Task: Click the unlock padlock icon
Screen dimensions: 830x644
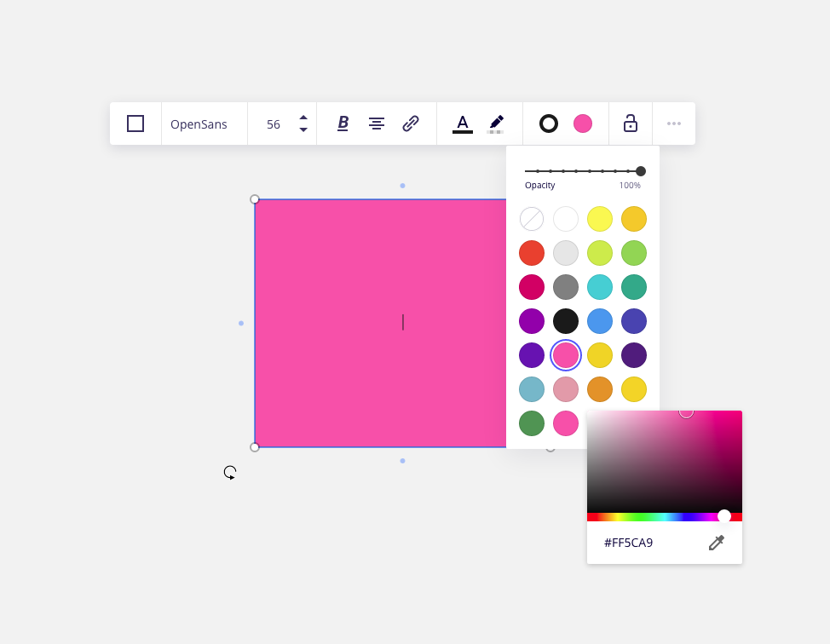Action: pos(630,124)
